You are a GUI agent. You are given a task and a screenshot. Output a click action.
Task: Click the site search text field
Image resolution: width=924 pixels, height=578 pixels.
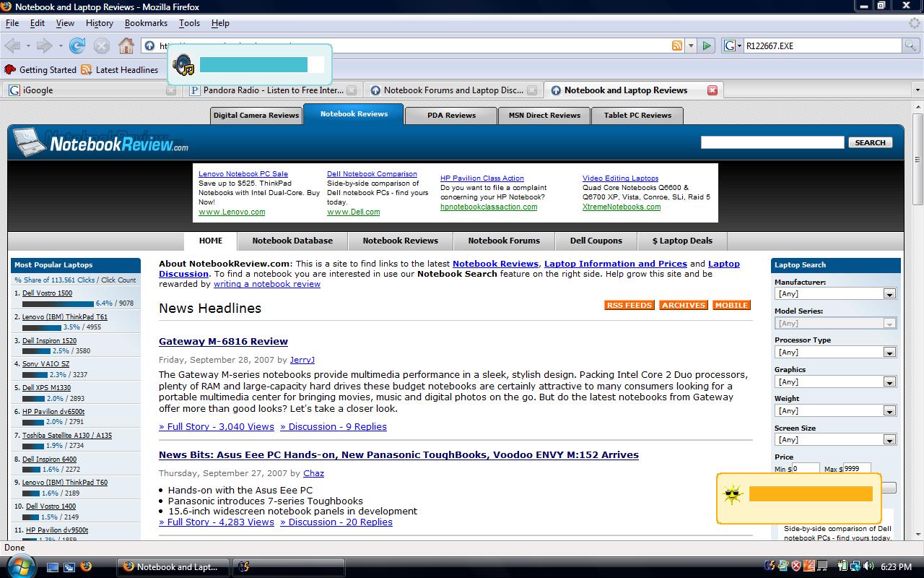pyautogui.click(x=772, y=142)
